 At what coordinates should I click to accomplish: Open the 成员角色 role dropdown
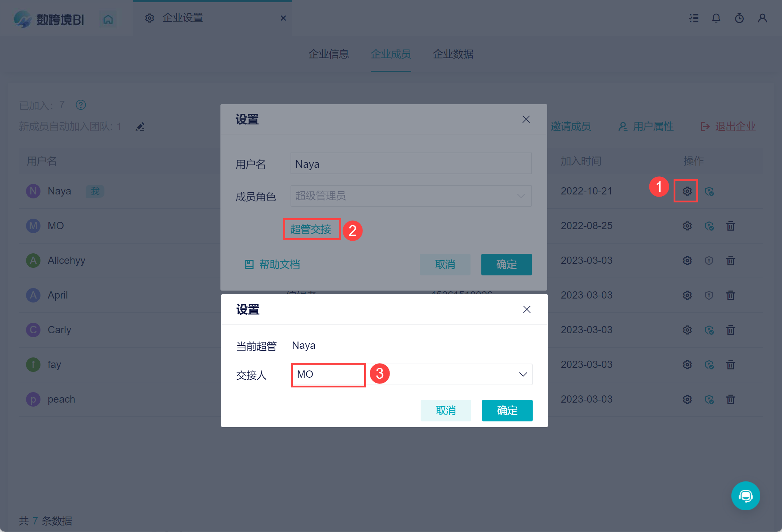411,196
